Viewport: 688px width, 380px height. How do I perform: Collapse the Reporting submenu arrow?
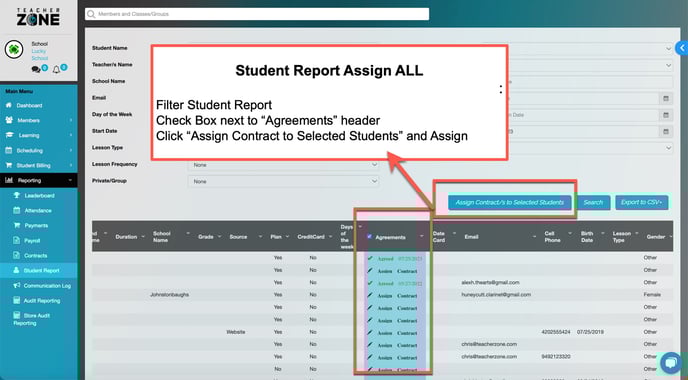point(70,180)
